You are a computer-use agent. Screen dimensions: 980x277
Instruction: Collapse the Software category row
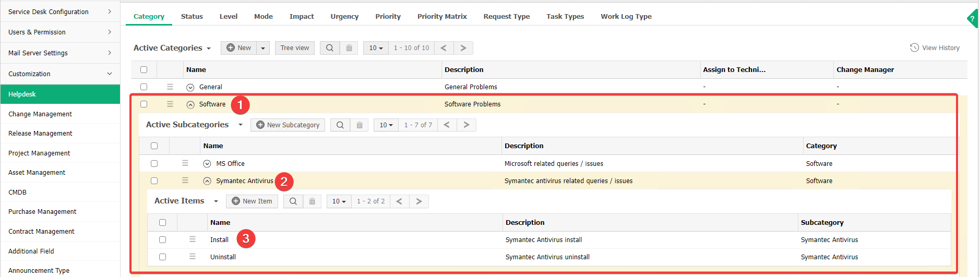tap(190, 105)
